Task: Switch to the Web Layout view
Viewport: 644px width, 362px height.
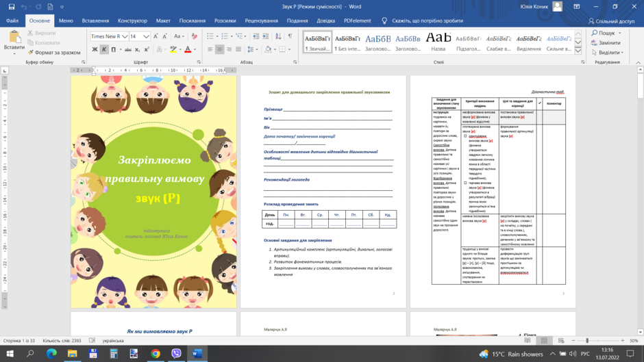Action: (561, 341)
